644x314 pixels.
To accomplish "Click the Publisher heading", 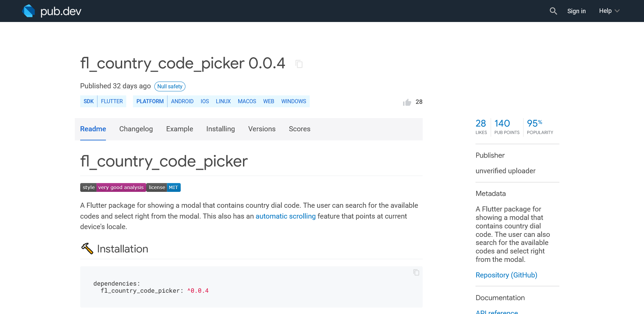I will (x=490, y=155).
